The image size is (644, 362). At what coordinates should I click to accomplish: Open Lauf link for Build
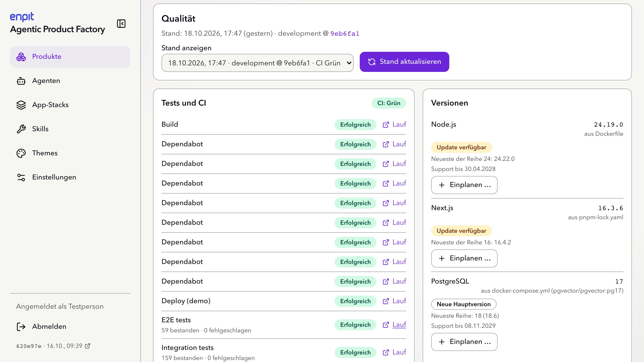point(394,125)
